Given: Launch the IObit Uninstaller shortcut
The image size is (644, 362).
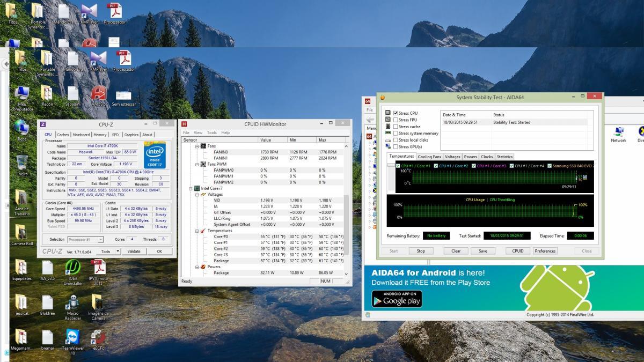Looking at the screenshot, I should [72, 267].
